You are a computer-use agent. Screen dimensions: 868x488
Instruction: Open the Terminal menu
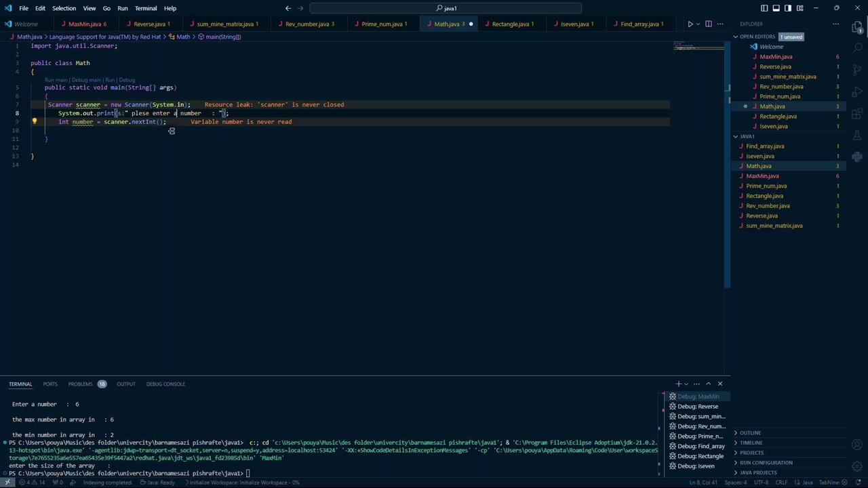146,8
